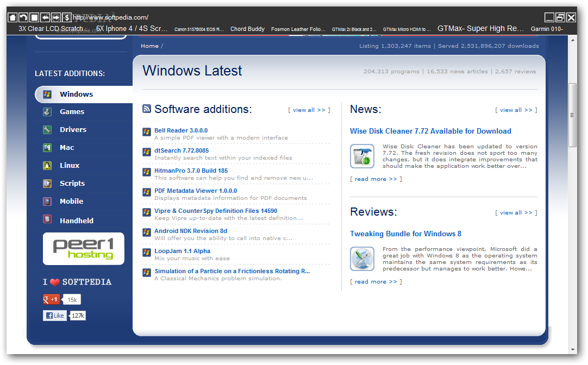The height and width of the screenshot is (365, 588).
Task: Click the Linux penguin sidebar icon
Action: click(47, 165)
